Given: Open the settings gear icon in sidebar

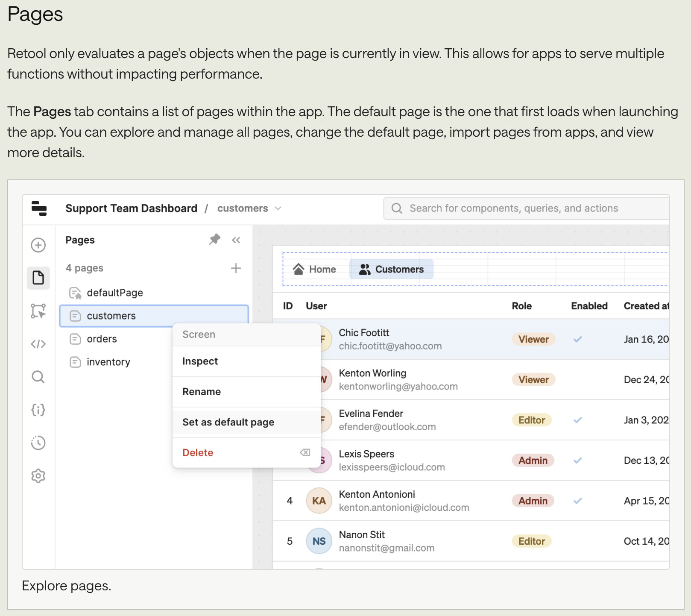Looking at the screenshot, I should 38,476.
